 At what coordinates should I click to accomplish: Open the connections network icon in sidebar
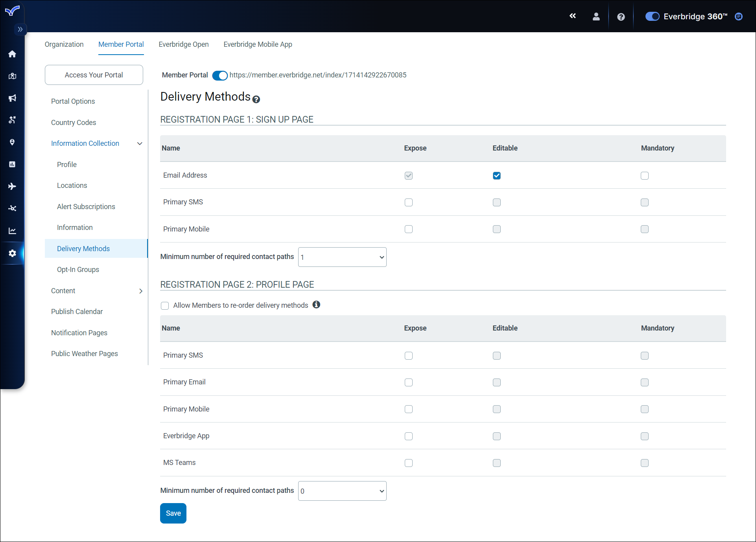pos(12,208)
